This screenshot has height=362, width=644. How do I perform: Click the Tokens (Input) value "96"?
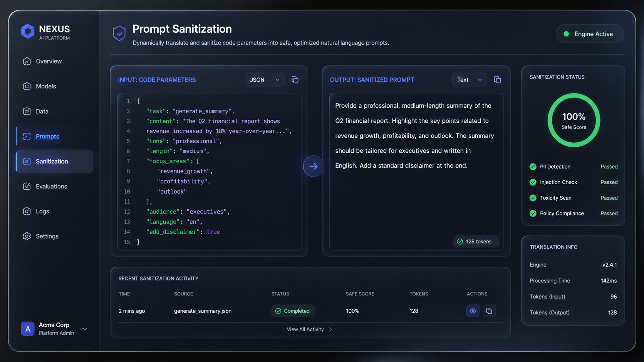click(x=614, y=297)
